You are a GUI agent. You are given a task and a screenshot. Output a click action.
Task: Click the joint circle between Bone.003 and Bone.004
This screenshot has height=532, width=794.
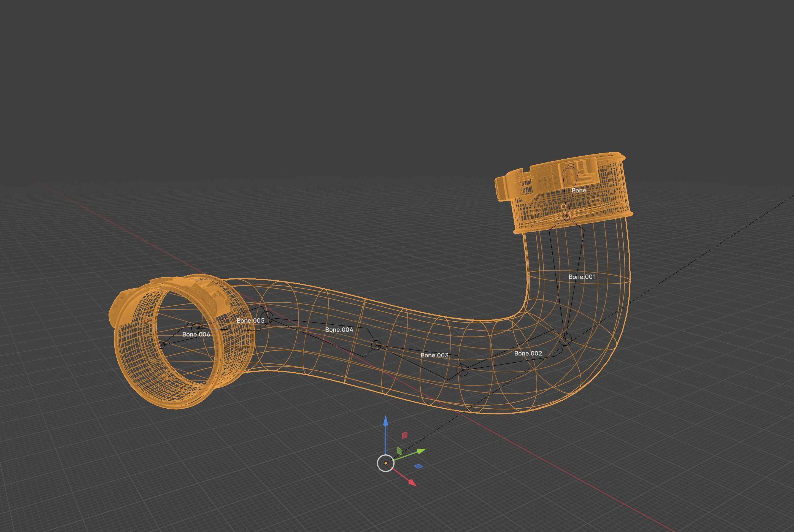(x=376, y=345)
